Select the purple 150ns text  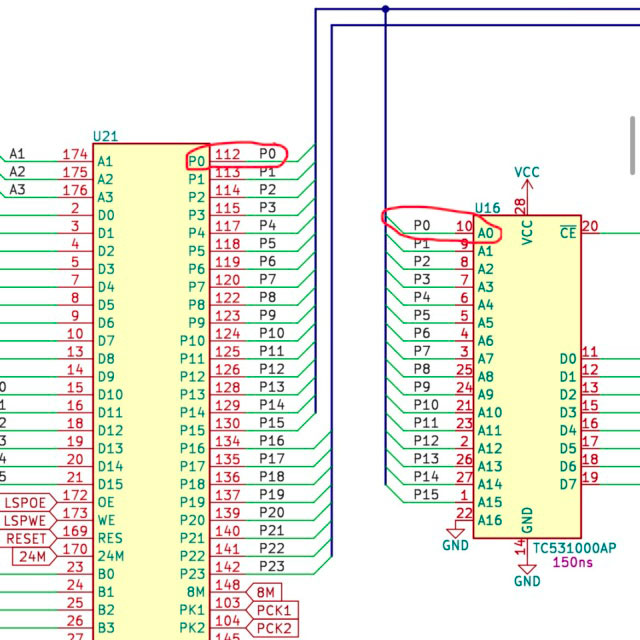tap(572, 562)
